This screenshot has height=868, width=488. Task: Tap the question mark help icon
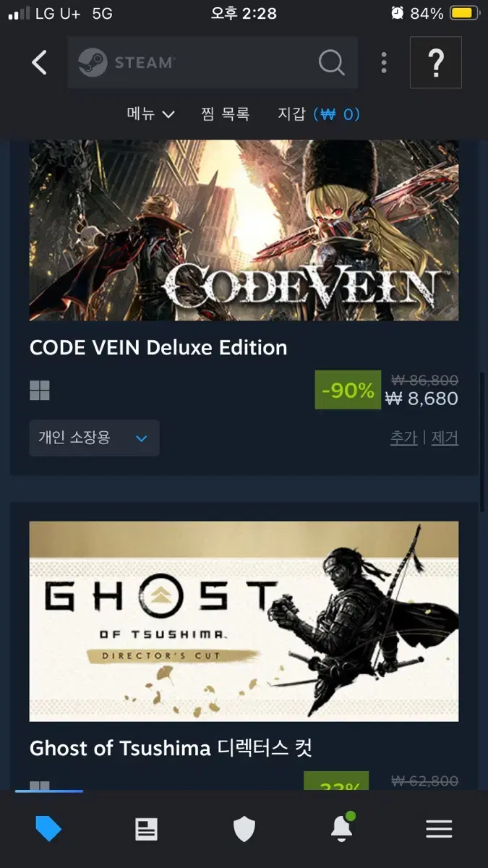click(435, 63)
